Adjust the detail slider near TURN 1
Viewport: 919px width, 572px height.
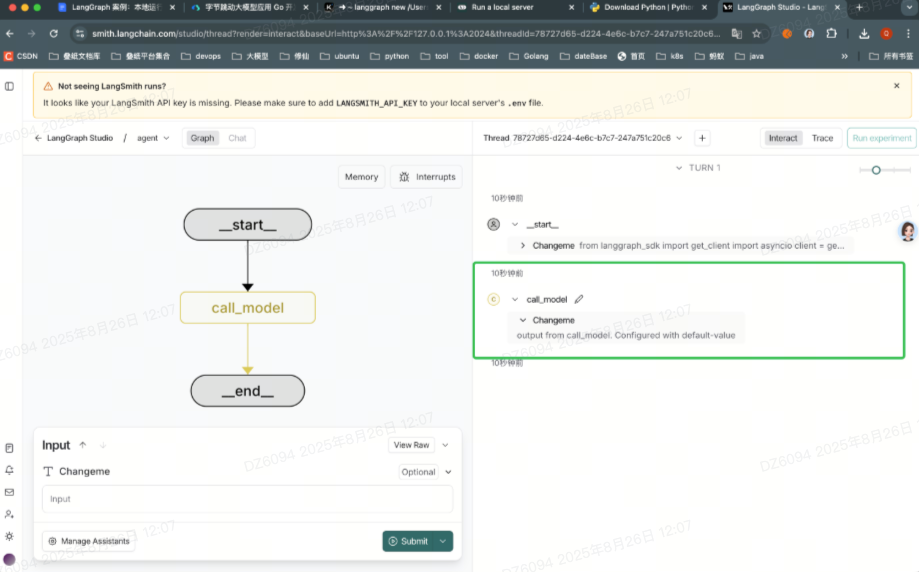(x=876, y=170)
